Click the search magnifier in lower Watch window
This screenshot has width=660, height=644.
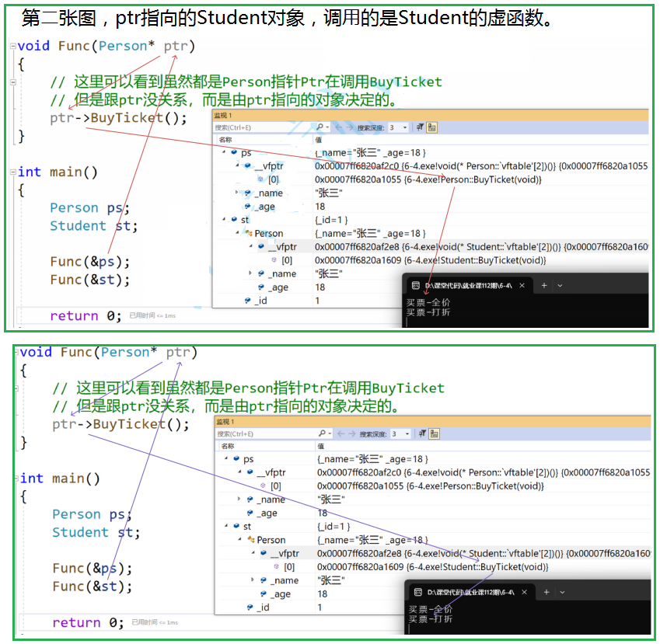click(x=322, y=433)
